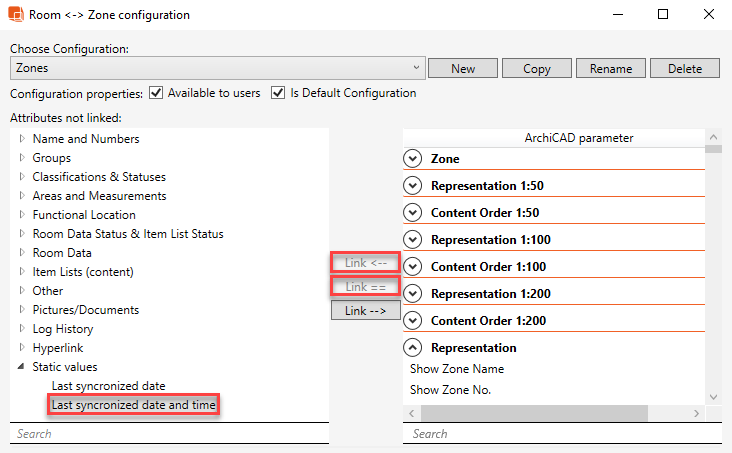
Task: Select the Last syncronized date item
Action: (x=108, y=385)
